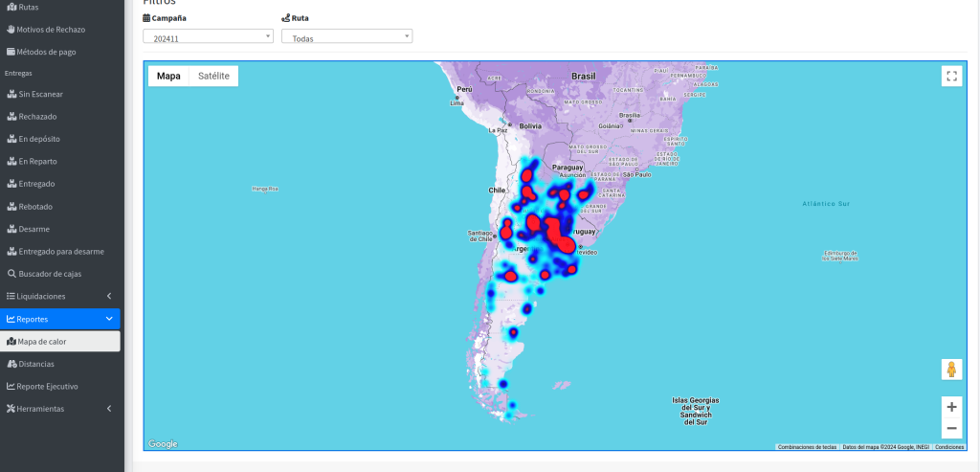Click the boxes icon beside Rebotado
Image resolution: width=980 pixels, height=472 pixels.
pos(11,207)
